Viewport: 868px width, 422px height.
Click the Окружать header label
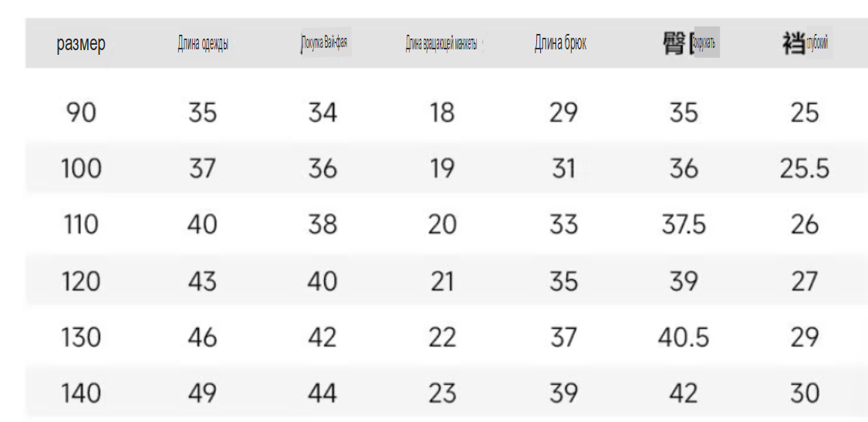[x=705, y=43]
